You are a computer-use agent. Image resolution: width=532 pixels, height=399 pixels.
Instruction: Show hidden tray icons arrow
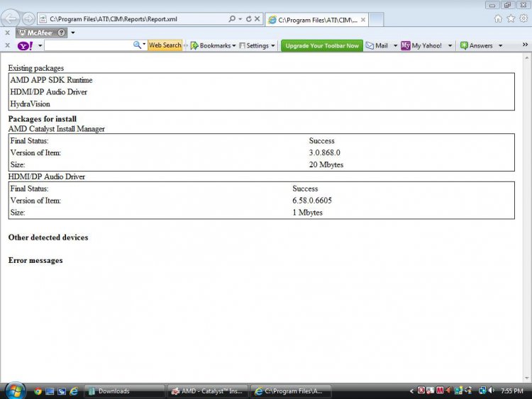pyautogui.click(x=411, y=391)
